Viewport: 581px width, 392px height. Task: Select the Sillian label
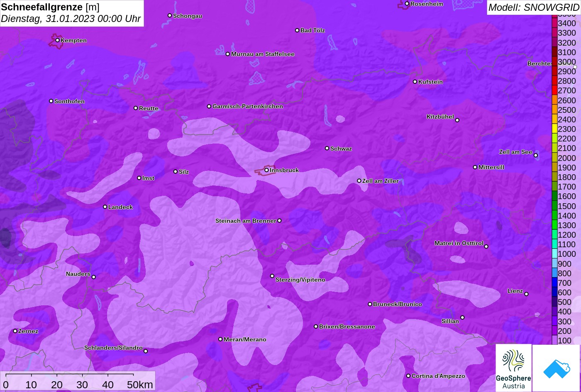pos(450,321)
